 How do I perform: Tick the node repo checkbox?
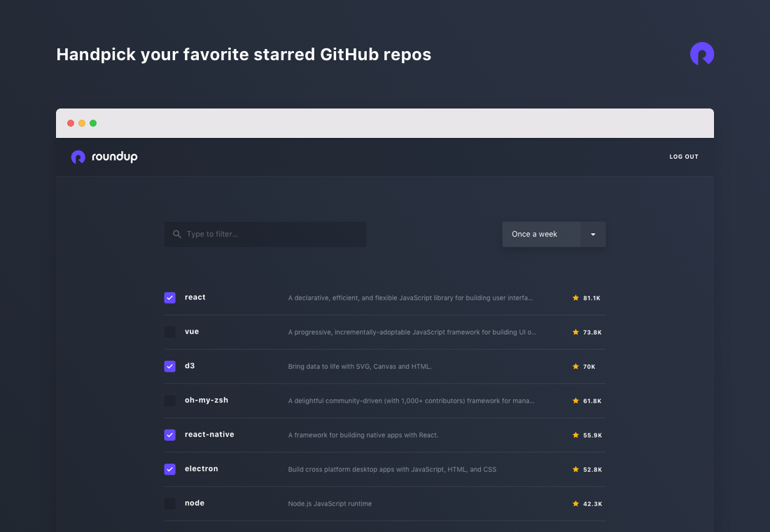[170, 503]
